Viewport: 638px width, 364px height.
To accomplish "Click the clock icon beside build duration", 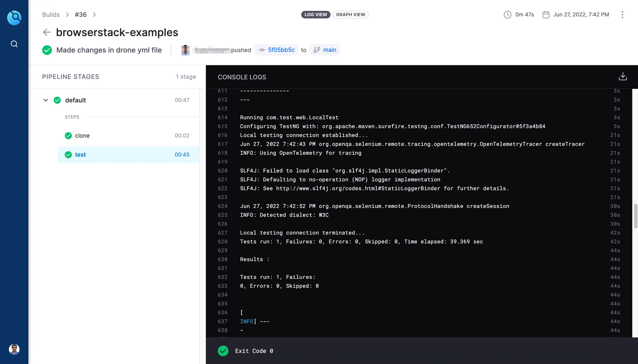I will tap(507, 14).
